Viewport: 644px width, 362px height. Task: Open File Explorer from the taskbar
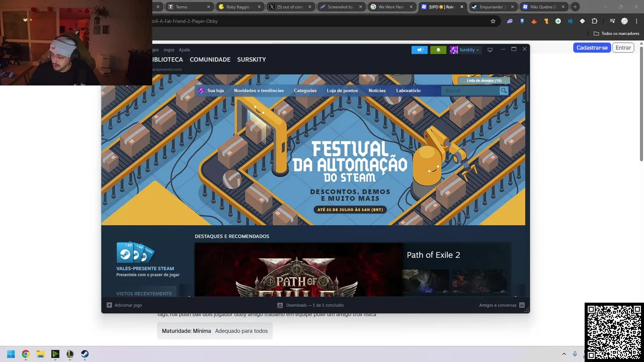click(x=40, y=354)
